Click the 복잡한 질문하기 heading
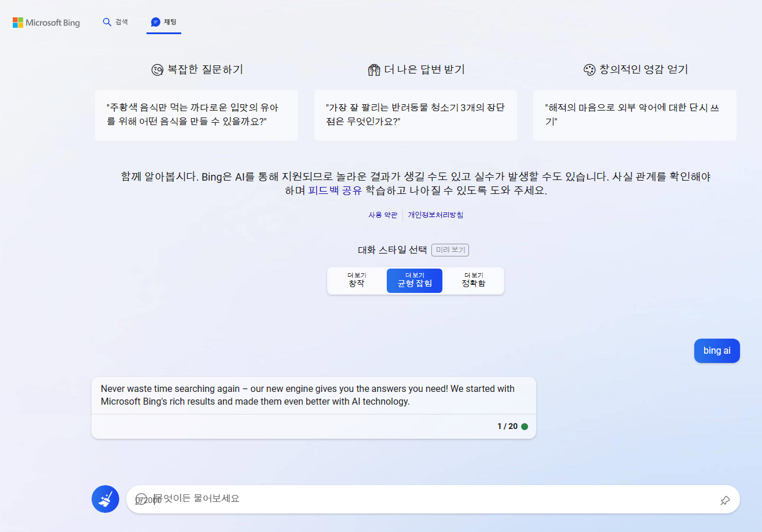Screen dimensions: 762x532 click(205, 69)
